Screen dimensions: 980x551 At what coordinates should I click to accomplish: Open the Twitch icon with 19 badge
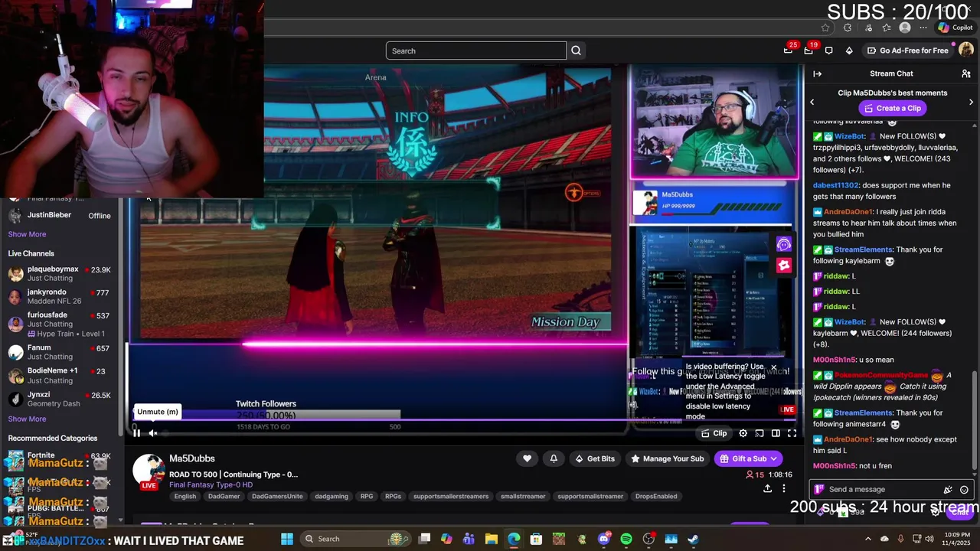[x=808, y=51]
